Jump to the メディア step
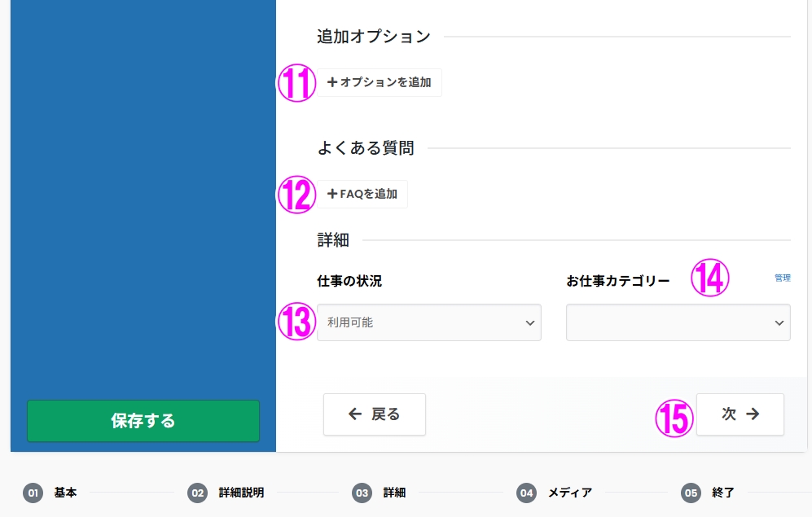Viewport: 812px width, 517px height. point(569,493)
